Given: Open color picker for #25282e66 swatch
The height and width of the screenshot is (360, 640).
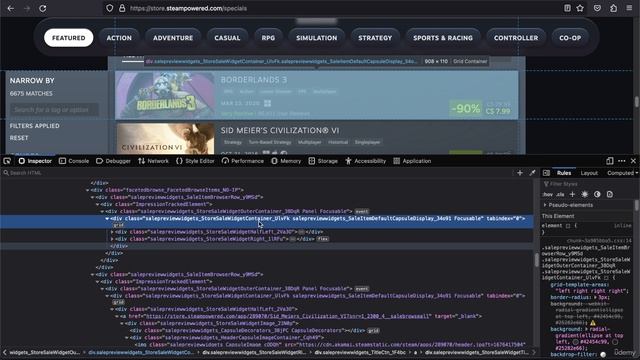Looking at the screenshot, I should [x=615, y=342].
